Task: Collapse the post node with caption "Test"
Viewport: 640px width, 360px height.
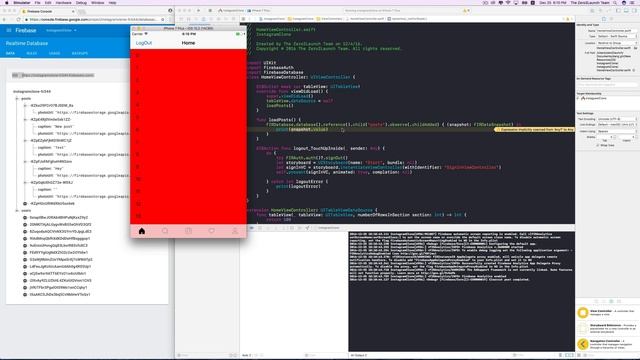Action: 25,140
